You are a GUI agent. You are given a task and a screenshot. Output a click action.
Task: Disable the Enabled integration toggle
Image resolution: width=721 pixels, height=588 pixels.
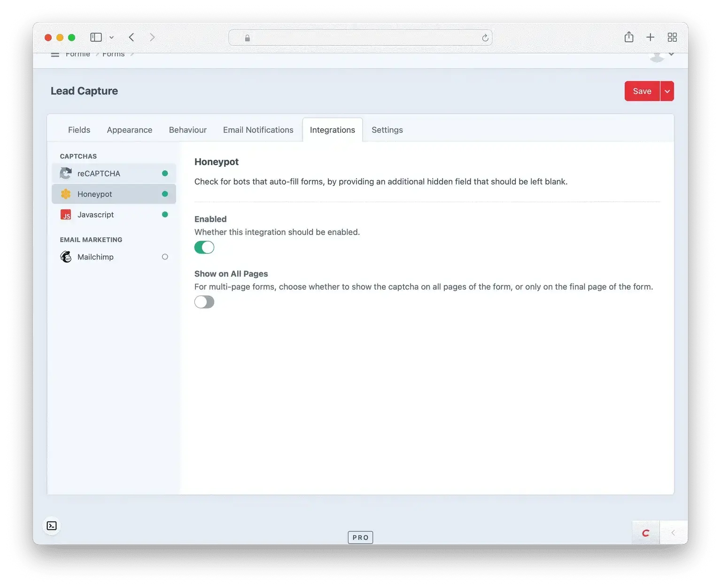[204, 247]
